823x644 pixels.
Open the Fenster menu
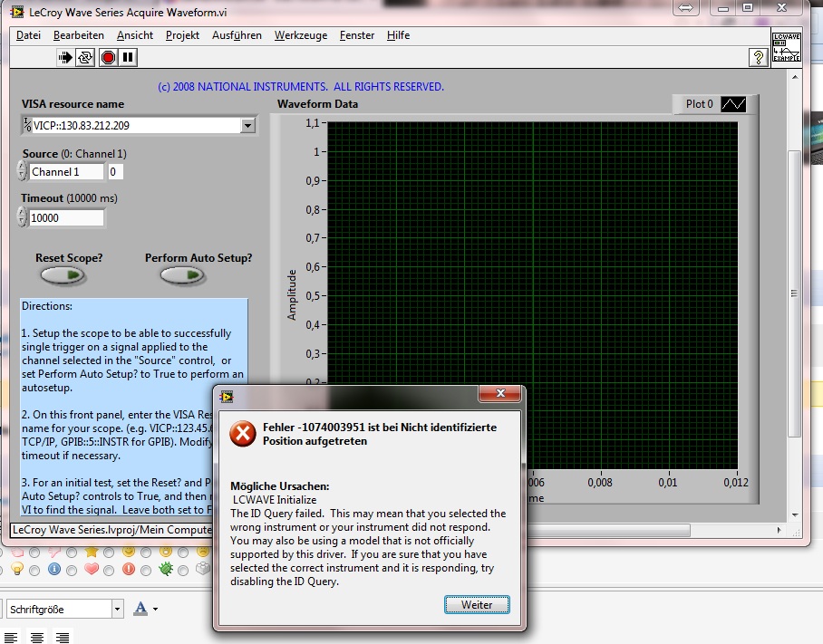tap(357, 35)
